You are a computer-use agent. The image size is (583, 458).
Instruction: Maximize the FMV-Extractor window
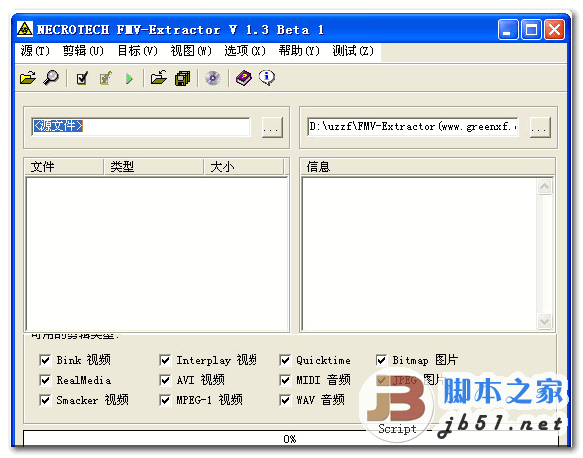click(x=531, y=29)
